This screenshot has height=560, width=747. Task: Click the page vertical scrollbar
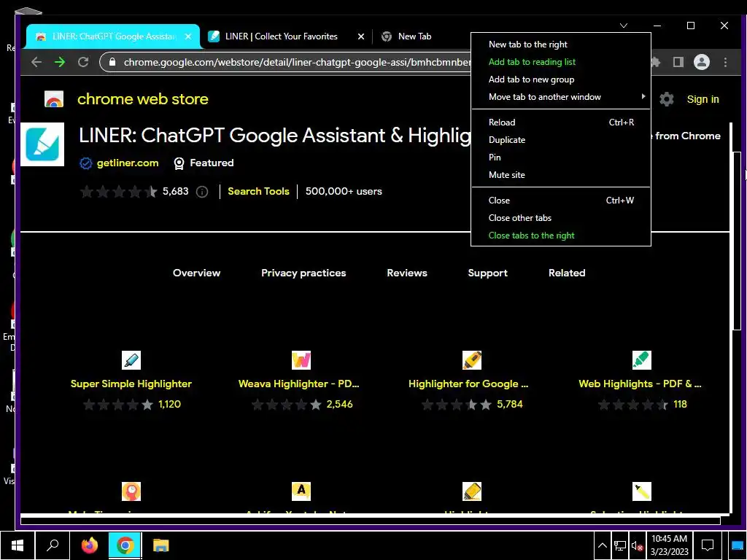click(737, 241)
